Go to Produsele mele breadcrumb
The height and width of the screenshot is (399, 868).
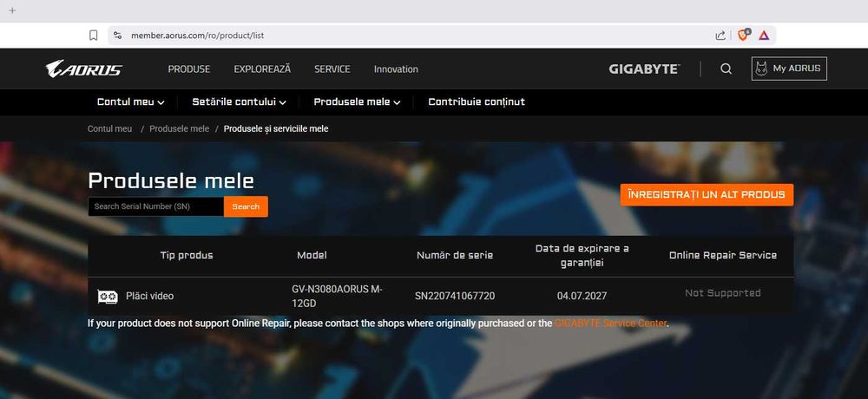[x=180, y=129]
